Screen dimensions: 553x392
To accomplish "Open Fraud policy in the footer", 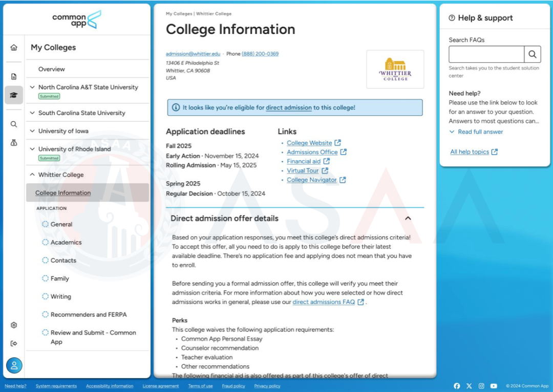I will pos(233,386).
